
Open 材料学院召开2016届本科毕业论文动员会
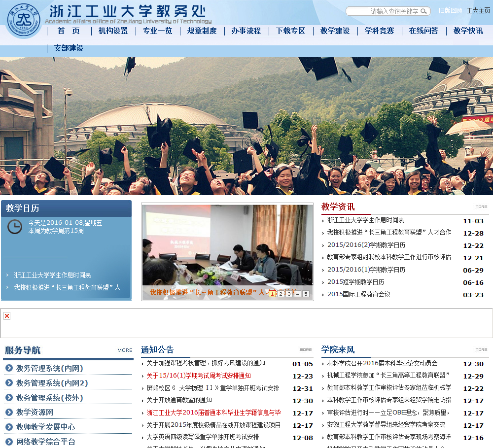[x=383, y=363]
